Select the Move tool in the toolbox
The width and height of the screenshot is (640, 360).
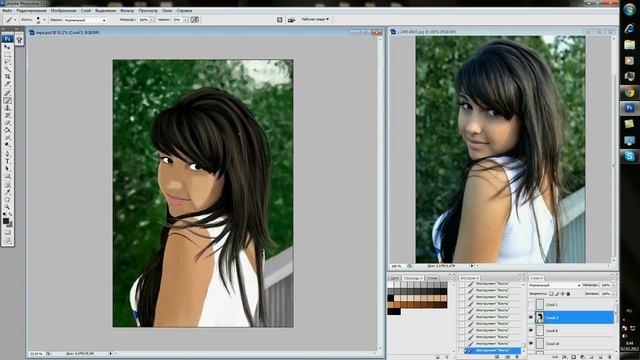[7, 47]
